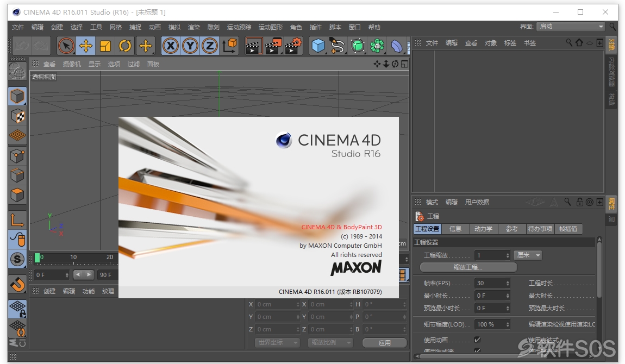Search commands with magnifier icon
The width and height of the screenshot is (625, 364).
[612, 27]
